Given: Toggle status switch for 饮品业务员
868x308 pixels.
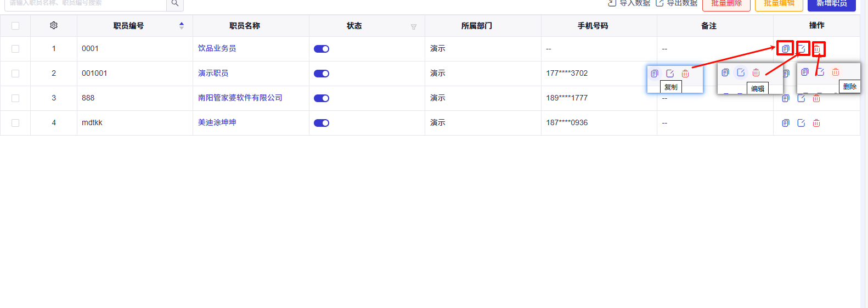Looking at the screenshot, I should click(x=322, y=49).
